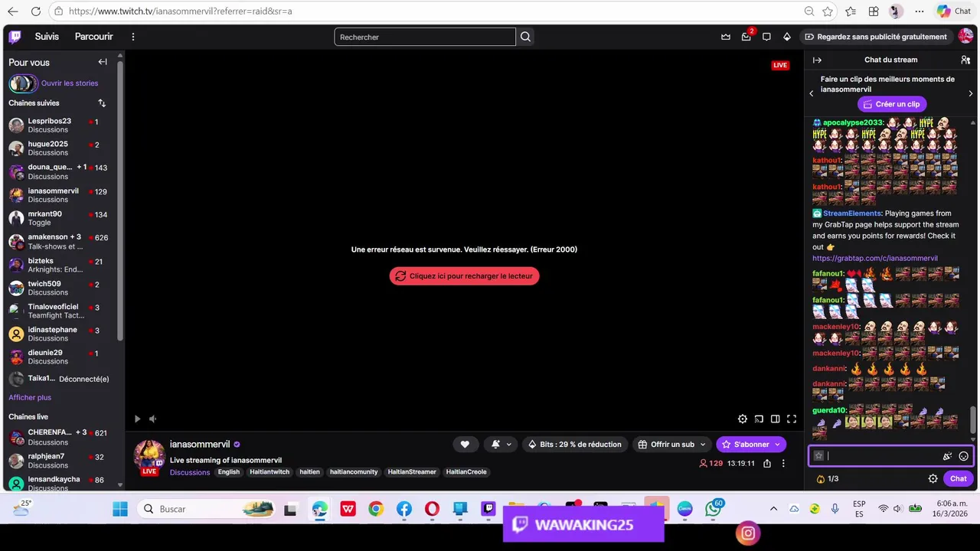980x551 pixels.
Task: Click Bits 29 % de réduction button
Action: (x=574, y=444)
